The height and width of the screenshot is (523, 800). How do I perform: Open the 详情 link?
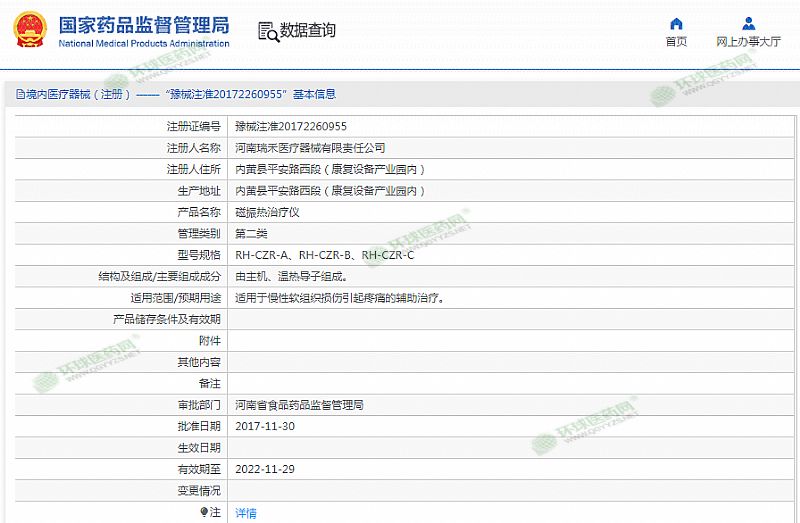click(246, 513)
